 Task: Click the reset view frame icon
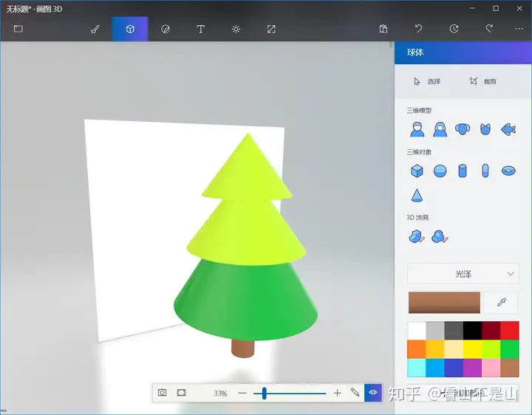click(x=181, y=393)
